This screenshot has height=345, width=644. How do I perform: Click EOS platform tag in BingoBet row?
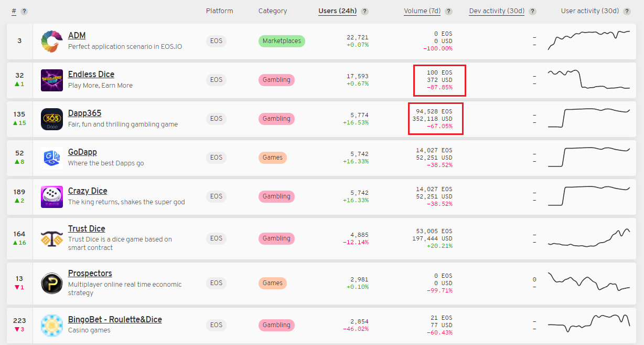(216, 325)
